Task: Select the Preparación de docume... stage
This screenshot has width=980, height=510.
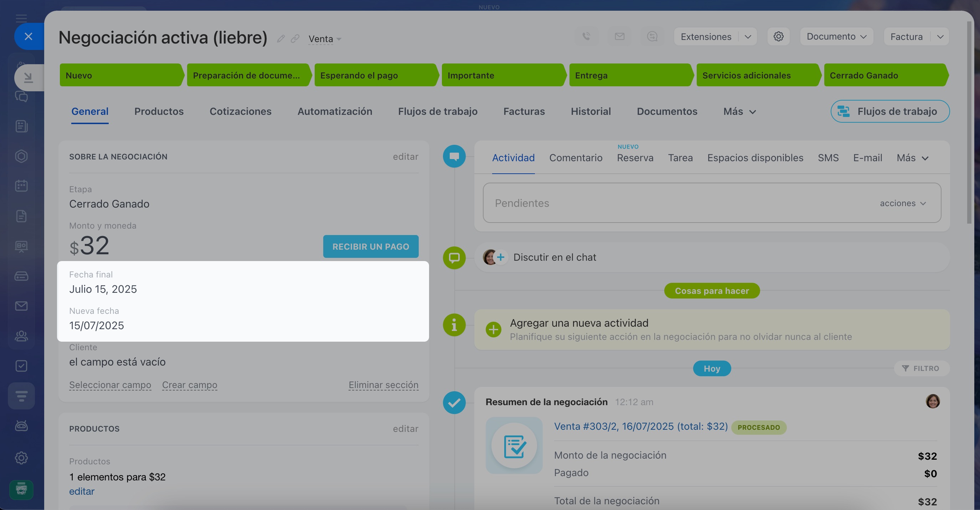Action: tap(249, 75)
